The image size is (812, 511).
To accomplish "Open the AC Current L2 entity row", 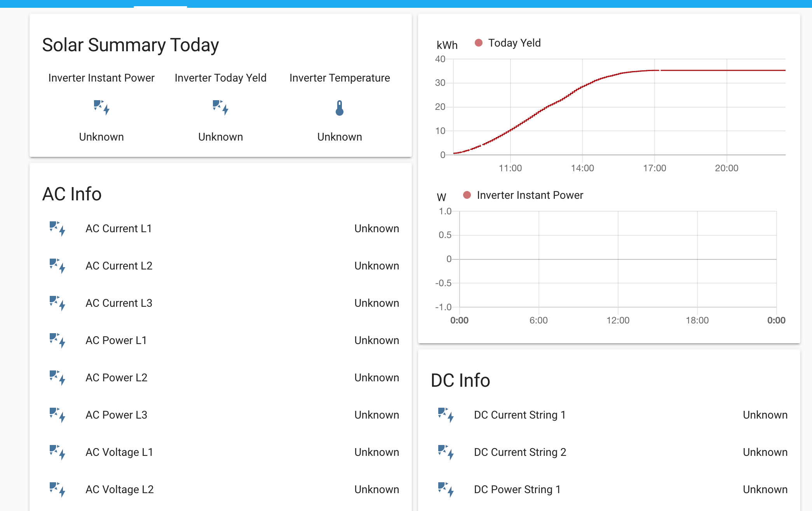I will 119,266.
